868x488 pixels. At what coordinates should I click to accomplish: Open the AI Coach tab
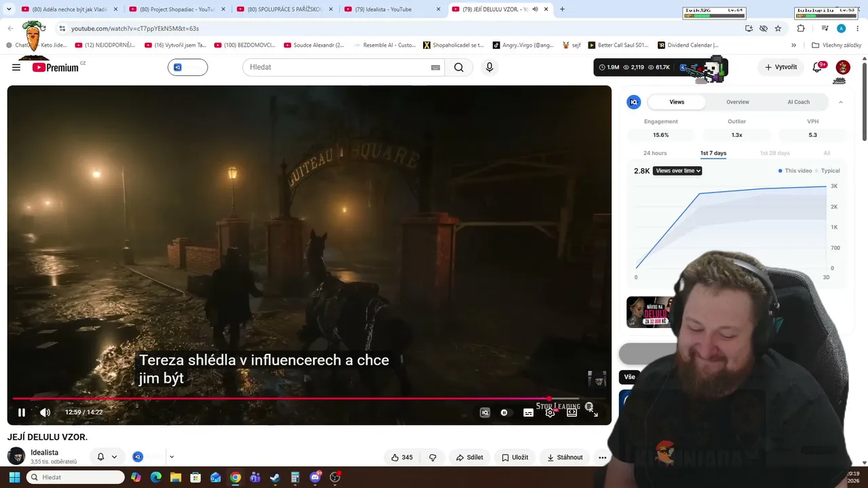(798, 102)
